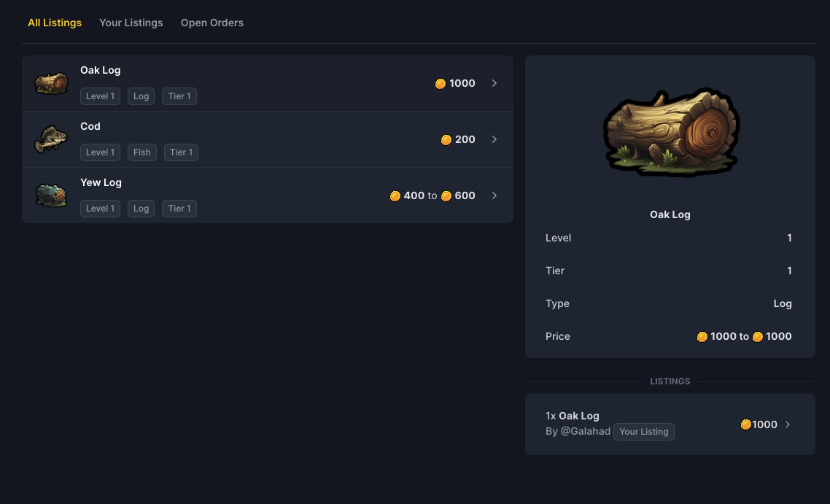Click the coin icon next to Oak Log's 1000 price in list
Viewport: 830px width, 504px height.
click(x=441, y=83)
